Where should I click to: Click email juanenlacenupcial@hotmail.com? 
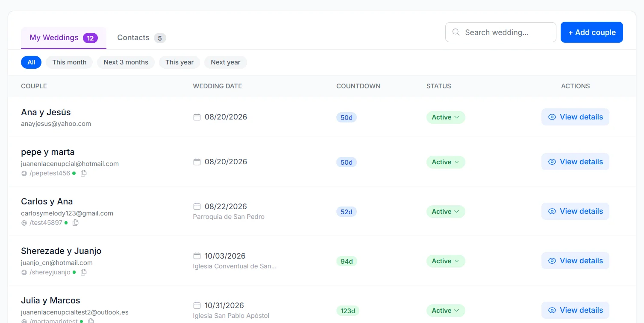coord(70,164)
